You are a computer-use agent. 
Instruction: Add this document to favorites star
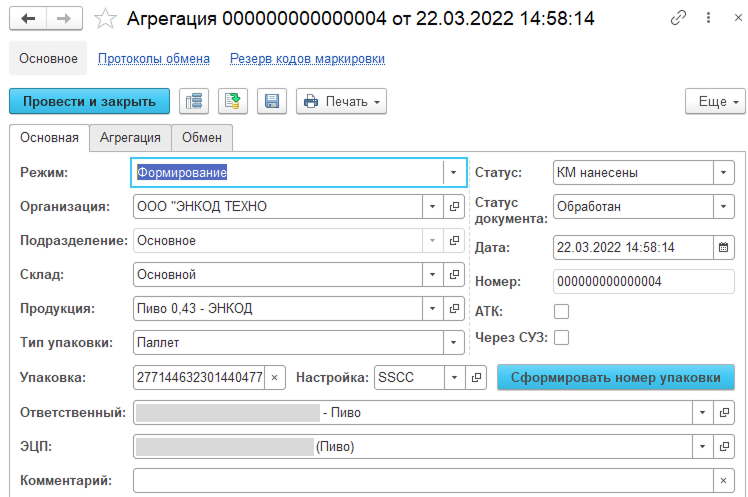pyautogui.click(x=103, y=19)
